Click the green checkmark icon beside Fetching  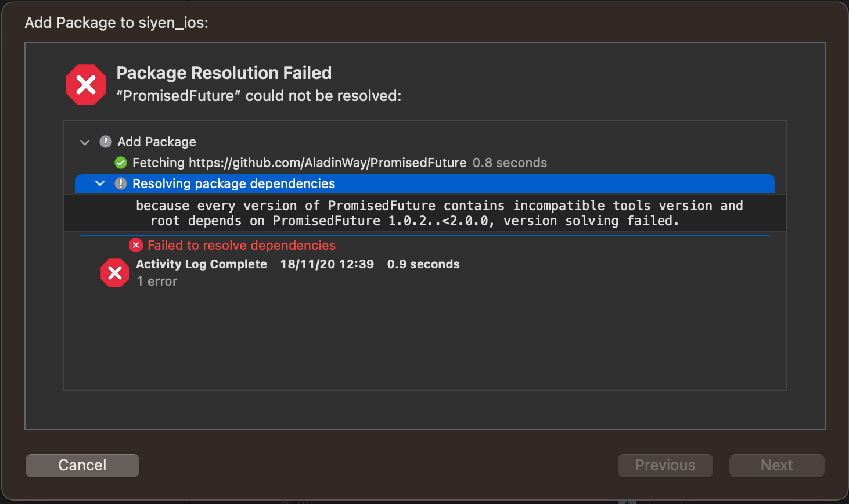pos(121,163)
